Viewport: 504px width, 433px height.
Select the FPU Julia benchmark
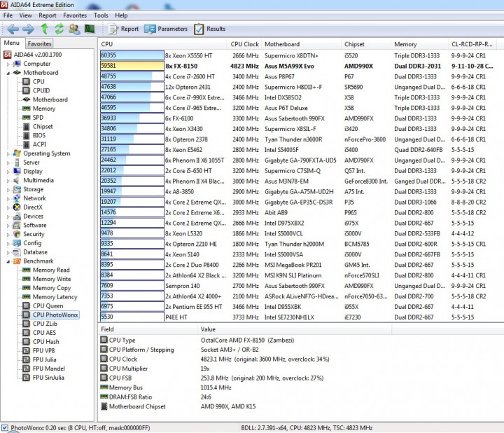(44, 360)
